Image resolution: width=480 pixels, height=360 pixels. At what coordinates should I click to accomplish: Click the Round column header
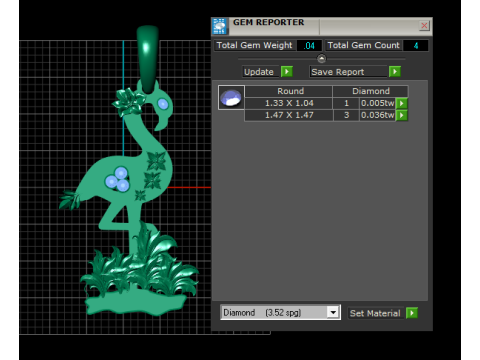pos(289,91)
